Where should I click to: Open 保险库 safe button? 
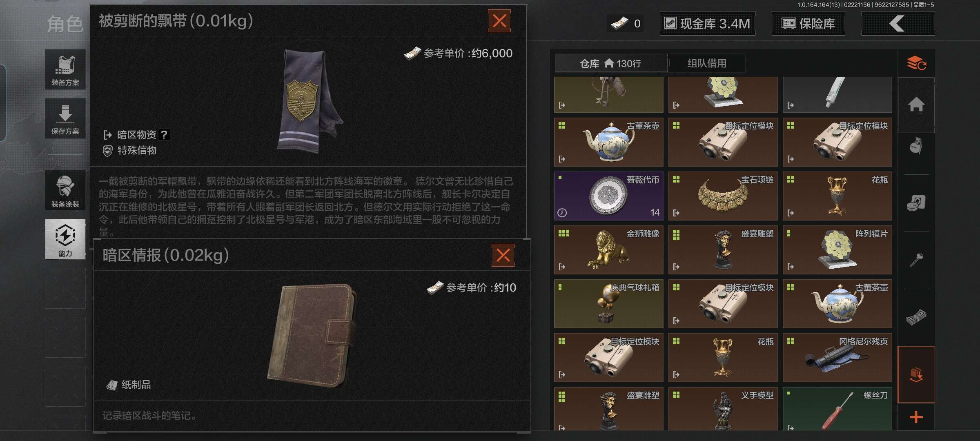[808, 24]
